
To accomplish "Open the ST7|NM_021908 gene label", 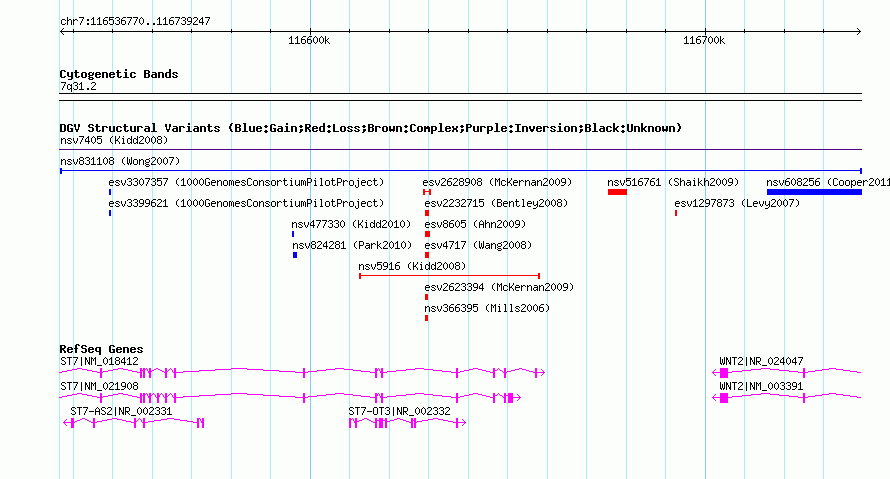I will coord(99,386).
